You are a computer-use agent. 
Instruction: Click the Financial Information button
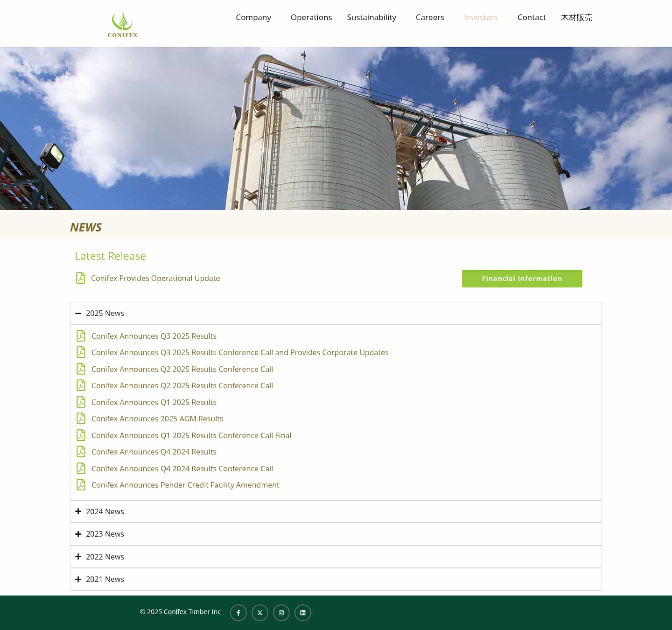pyautogui.click(x=522, y=278)
